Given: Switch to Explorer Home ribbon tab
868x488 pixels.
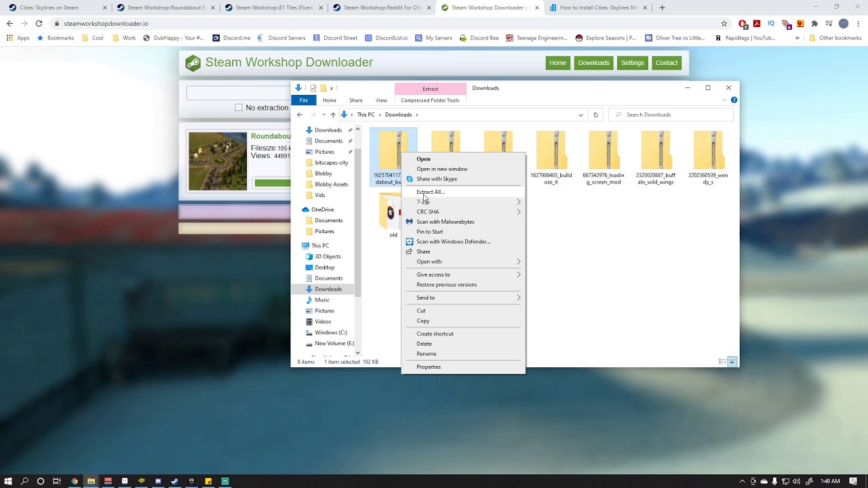Looking at the screenshot, I should [x=329, y=100].
